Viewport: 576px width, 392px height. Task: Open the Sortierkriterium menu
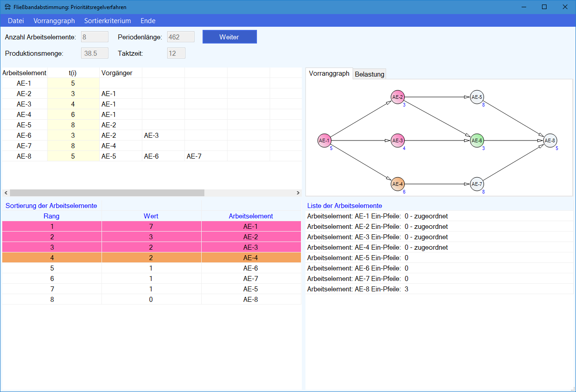pos(107,21)
